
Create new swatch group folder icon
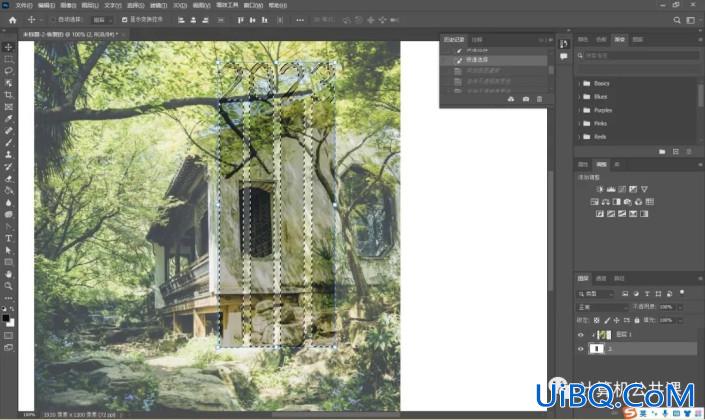coord(662,152)
